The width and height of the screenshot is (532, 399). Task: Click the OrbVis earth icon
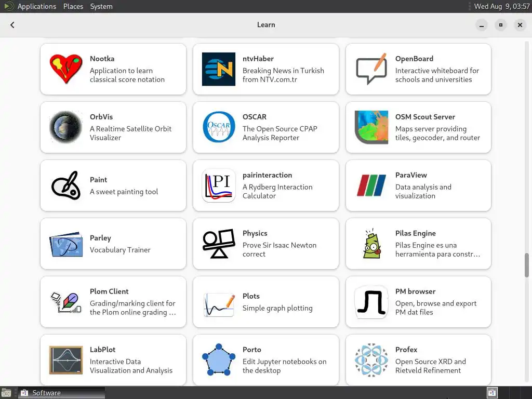click(x=66, y=127)
